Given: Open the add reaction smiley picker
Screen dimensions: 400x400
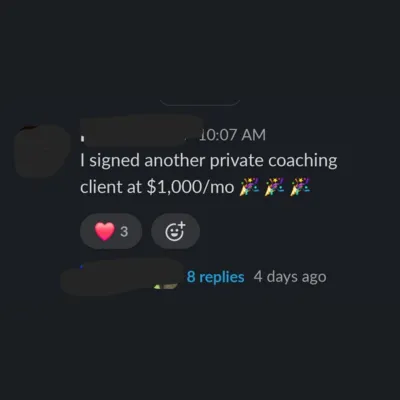Looking at the screenshot, I should (176, 231).
